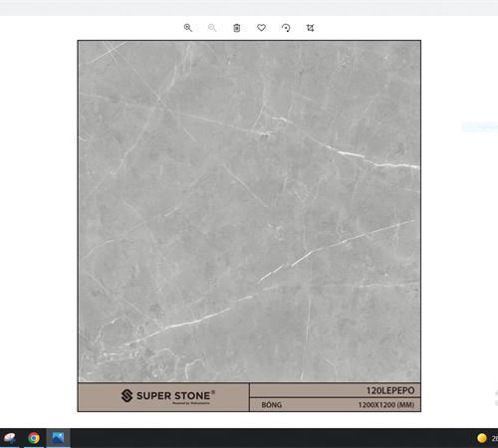Delete the photo with the trash icon

point(237,28)
